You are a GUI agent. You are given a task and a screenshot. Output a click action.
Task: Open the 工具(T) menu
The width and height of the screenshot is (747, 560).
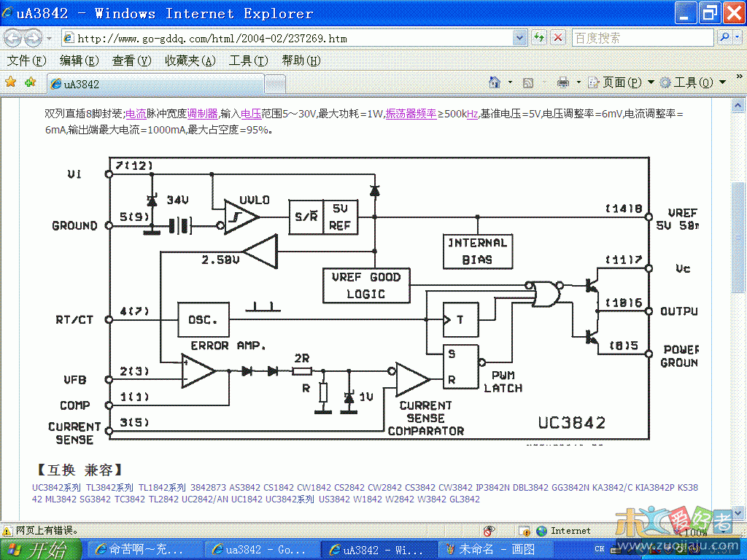[x=248, y=61]
